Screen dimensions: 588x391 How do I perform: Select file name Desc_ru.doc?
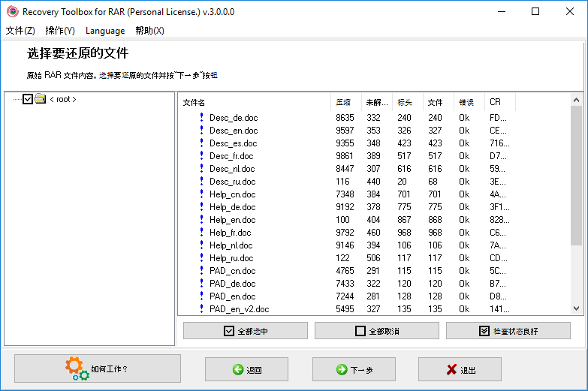pos(233,182)
